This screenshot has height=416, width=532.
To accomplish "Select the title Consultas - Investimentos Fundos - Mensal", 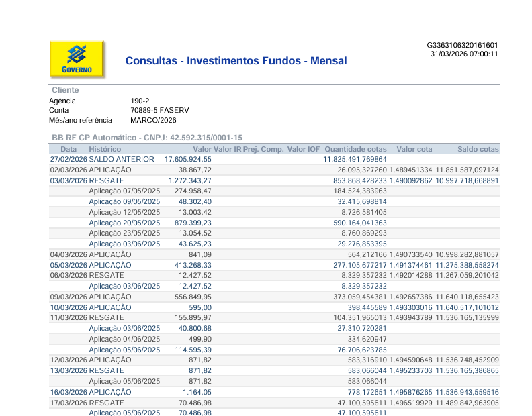I will tap(236, 60).
